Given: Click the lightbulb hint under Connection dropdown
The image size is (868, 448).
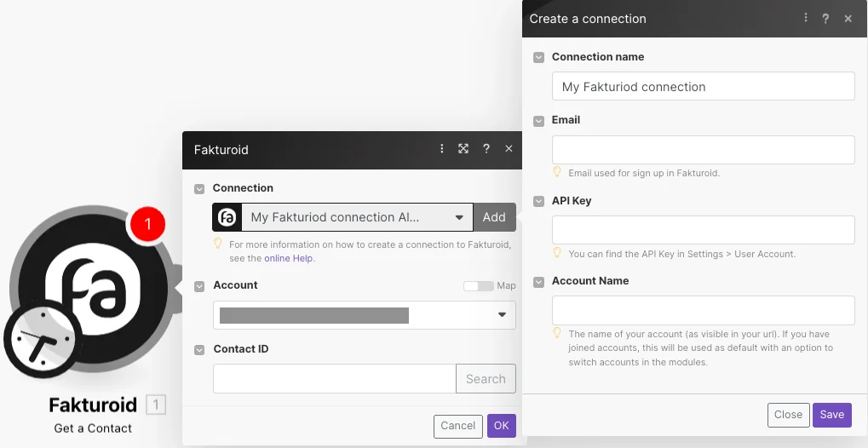Looking at the screenshot, I should (x=218, y=243).
